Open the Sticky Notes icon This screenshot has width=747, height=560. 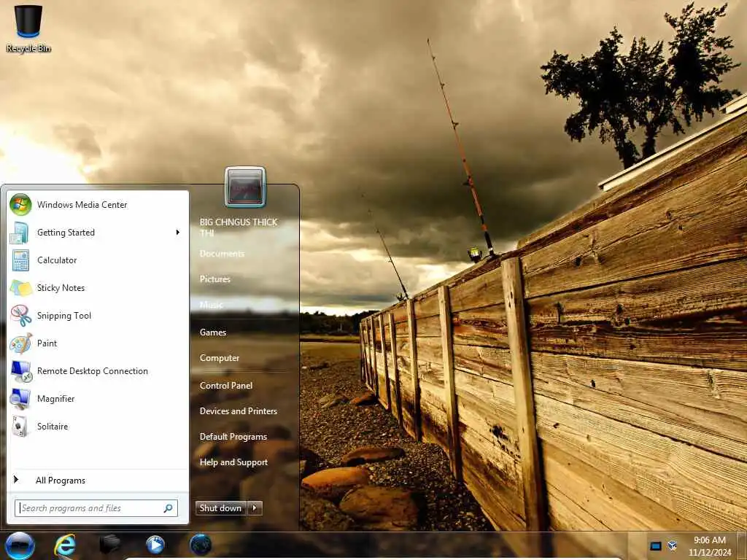coord(20,287)
